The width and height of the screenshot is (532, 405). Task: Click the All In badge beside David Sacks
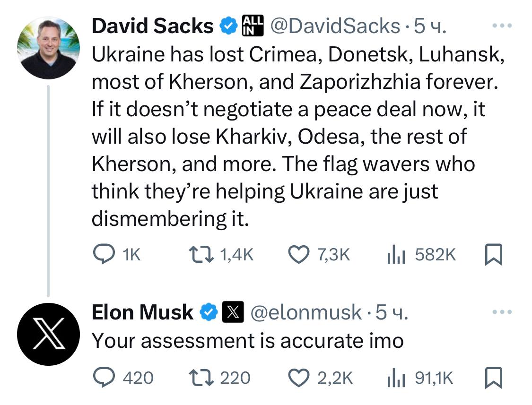(252, 25)
